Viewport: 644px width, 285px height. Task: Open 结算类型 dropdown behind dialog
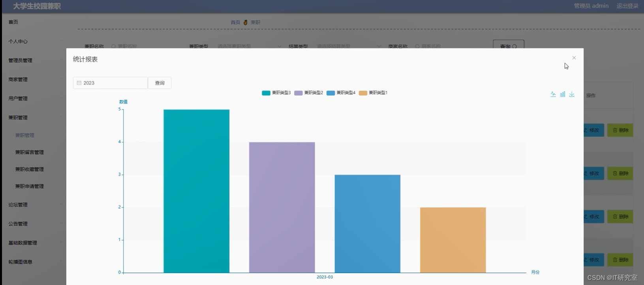click(349, 46)
